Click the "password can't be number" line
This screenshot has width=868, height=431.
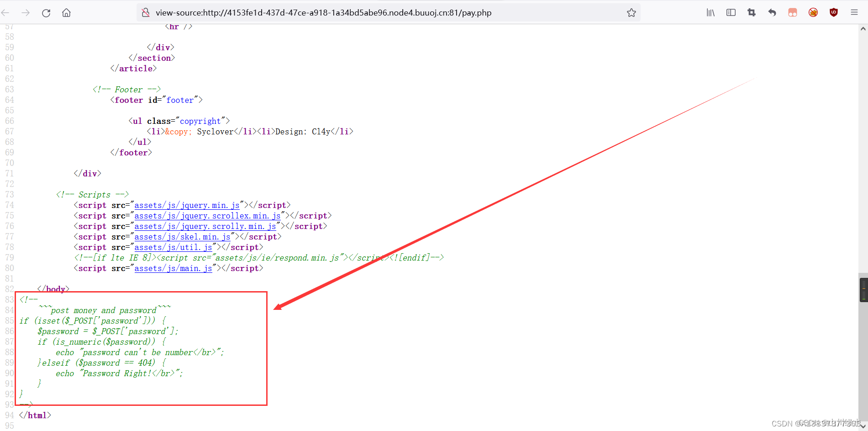click(140, 352)
